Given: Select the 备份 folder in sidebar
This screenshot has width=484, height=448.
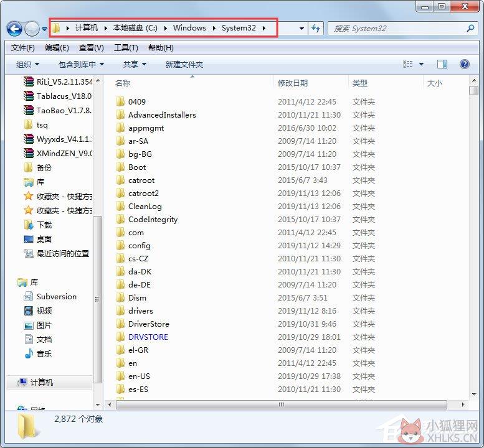Looking at the screenshot, I should (x=37, y=168).
